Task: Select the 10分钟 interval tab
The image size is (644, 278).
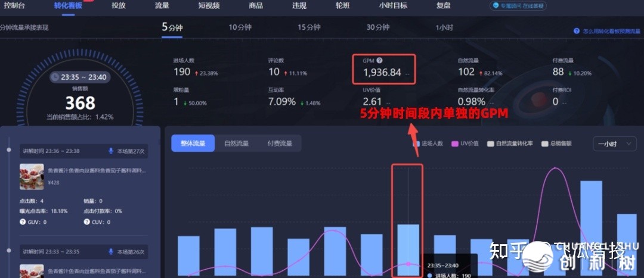Action: (240, 27)
